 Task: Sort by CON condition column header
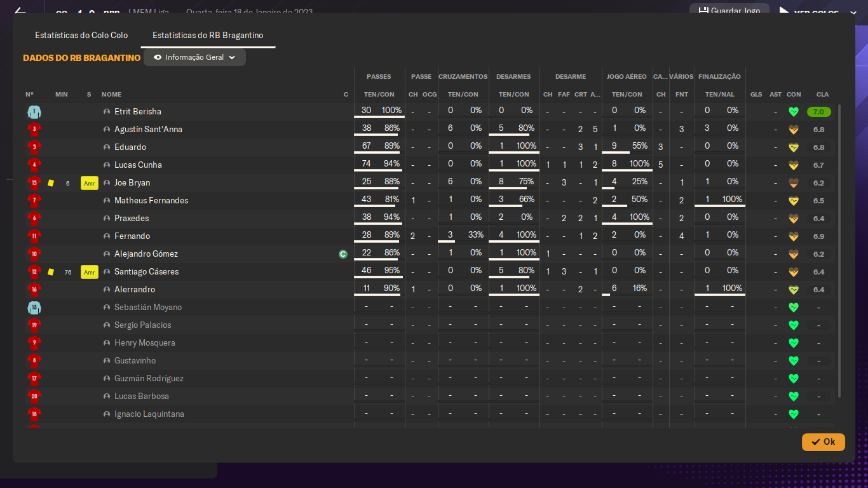tap(794, 95)
